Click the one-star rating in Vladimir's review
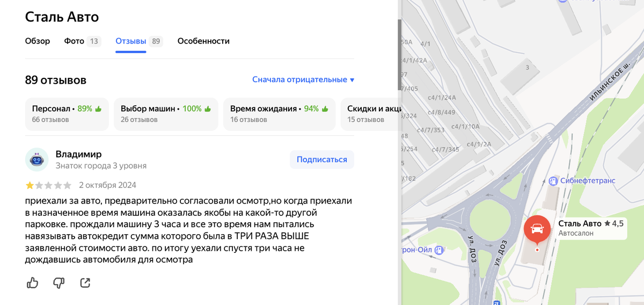 click(x=30, y=185)
